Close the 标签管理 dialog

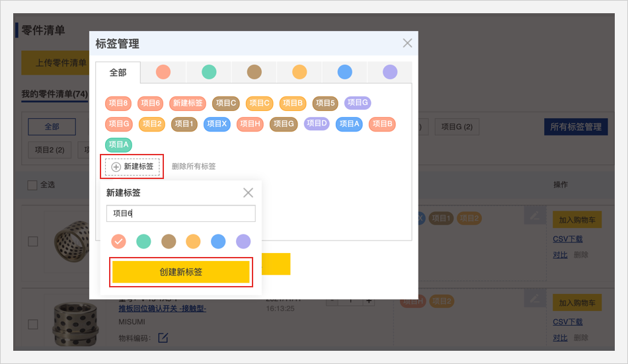click(407, 43)
